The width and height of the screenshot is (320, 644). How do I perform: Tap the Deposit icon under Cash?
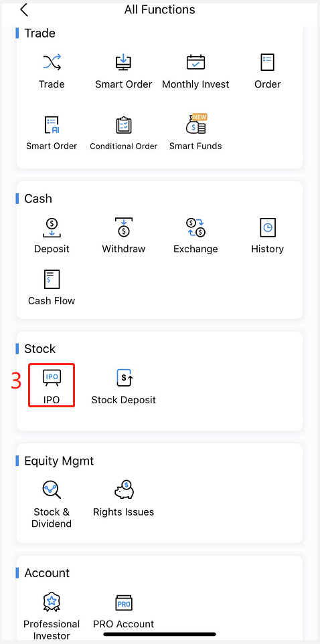click(52, 228)
